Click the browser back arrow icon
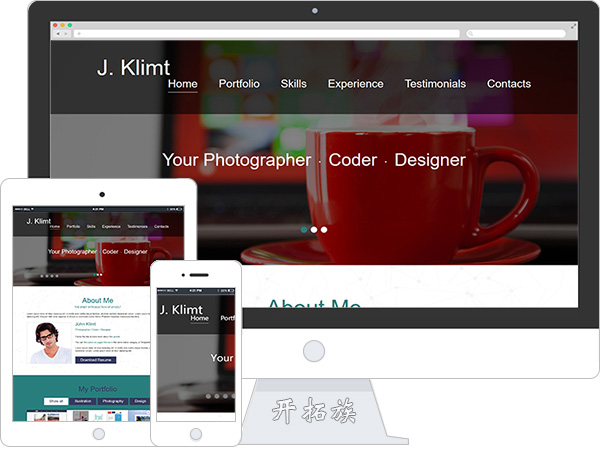Screen dimensions: 600x450 pos(58,34)
